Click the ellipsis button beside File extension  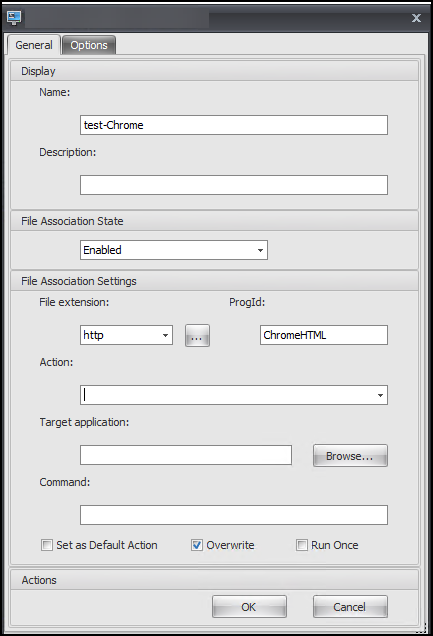pyautogui.click(x=197, y=335)
